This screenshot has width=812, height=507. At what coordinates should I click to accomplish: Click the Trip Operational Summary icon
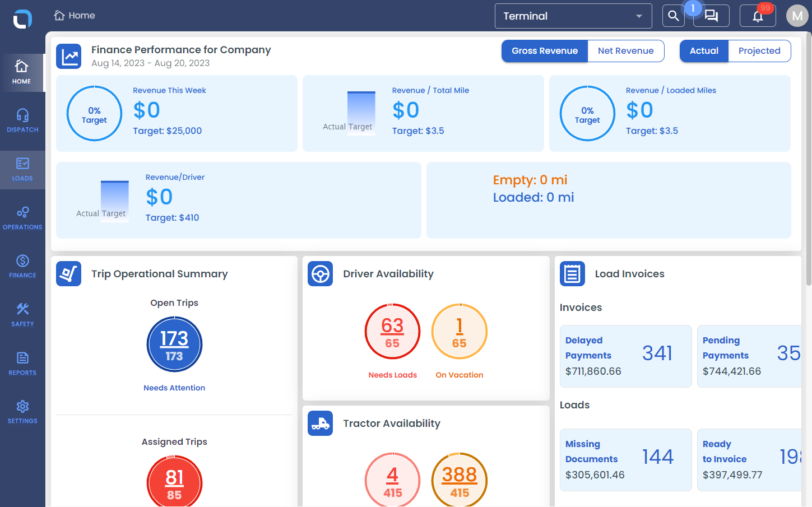coord(69,274)
